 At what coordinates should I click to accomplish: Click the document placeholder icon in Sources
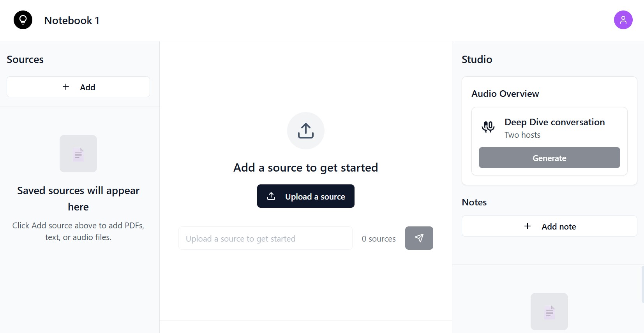(78, 154)
